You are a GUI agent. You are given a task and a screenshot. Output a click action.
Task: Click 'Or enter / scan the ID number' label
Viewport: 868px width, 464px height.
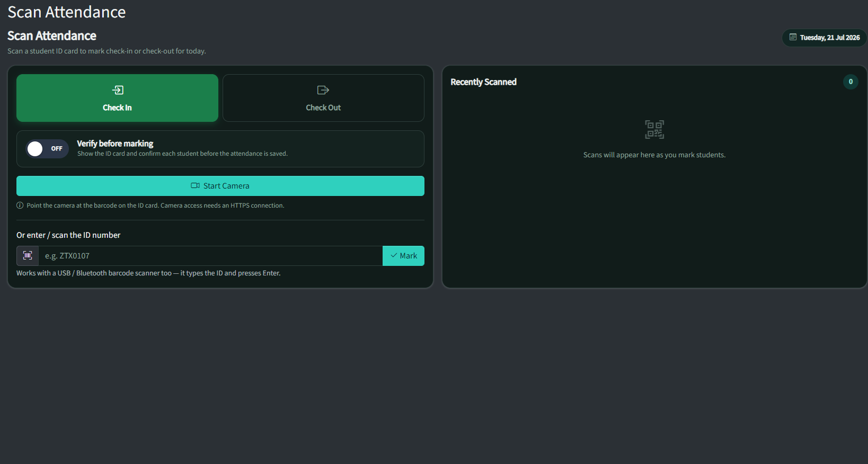tap(68, 235)
